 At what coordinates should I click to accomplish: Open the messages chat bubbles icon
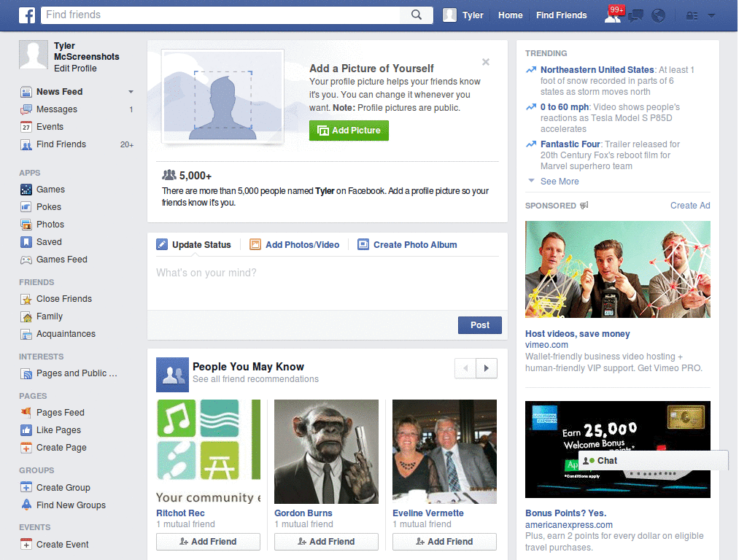pyautogui.click(x=635, y=16)
